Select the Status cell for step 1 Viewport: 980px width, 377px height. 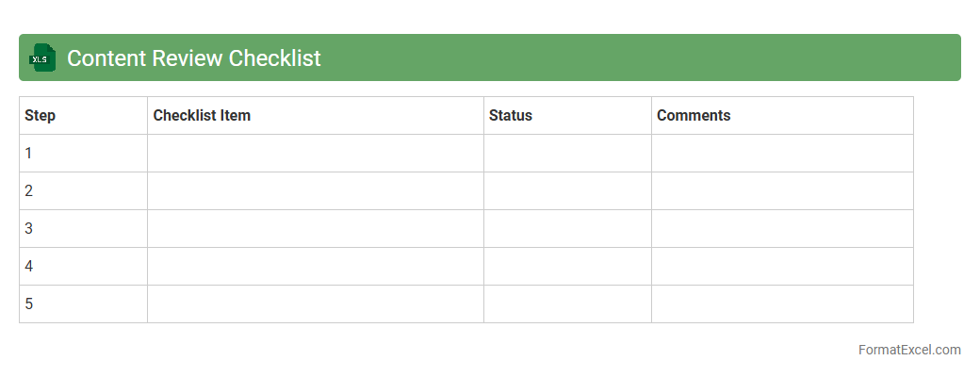click(x=567, y=153)
